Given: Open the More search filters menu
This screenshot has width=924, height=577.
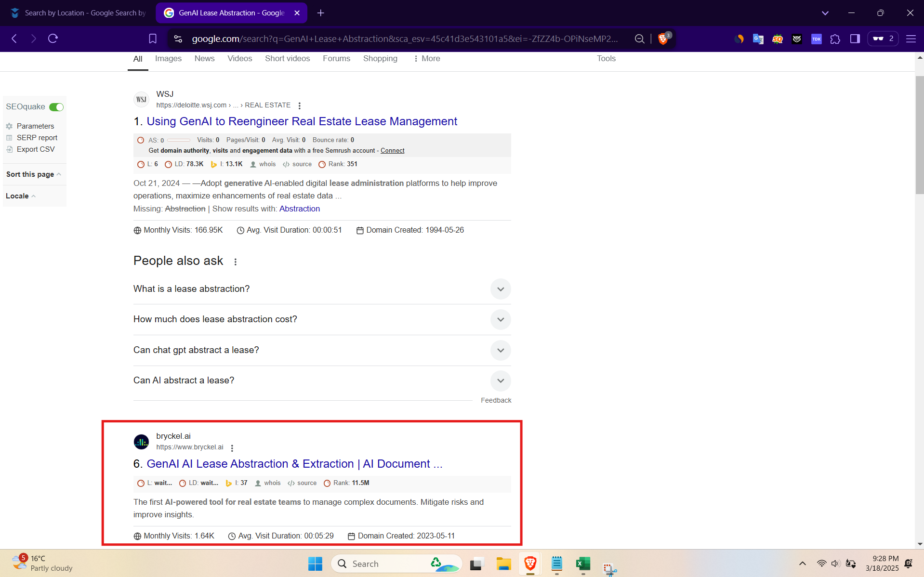Looking at the screenshot, I should 426,59.
